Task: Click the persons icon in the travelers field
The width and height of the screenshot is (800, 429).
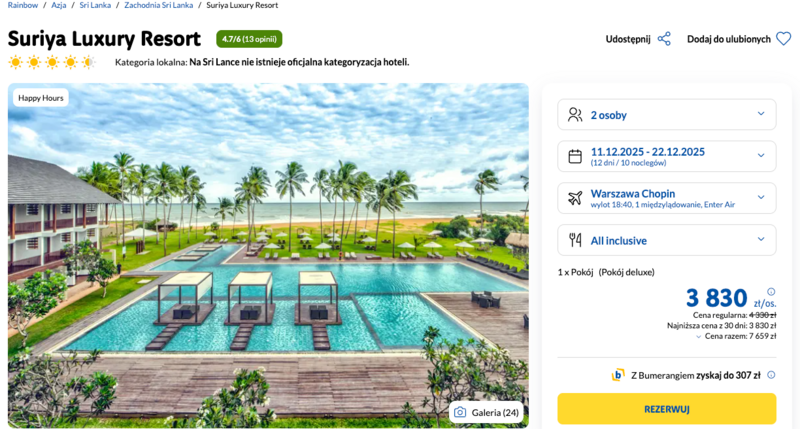Action: pos(575,114)
